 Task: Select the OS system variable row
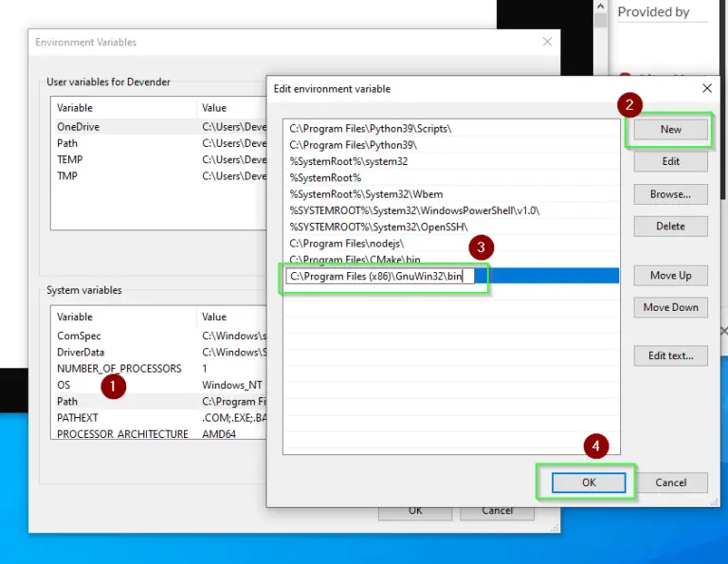click(x=159, y=385)
